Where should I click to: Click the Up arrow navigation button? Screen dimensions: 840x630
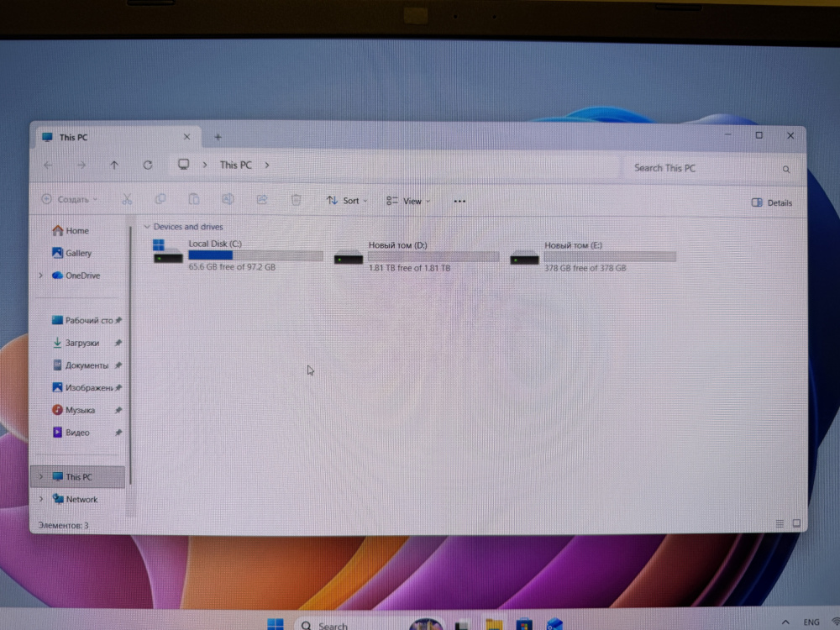[114, 165]
